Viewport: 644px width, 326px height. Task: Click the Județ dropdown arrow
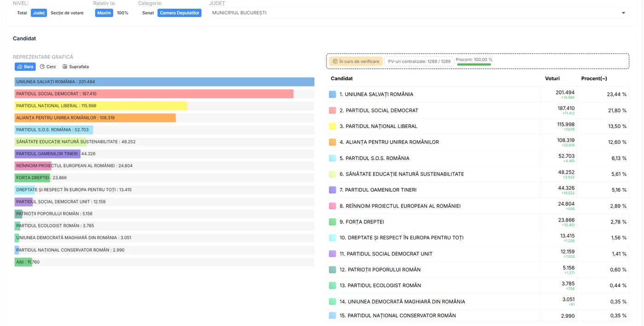click(624, 13)
